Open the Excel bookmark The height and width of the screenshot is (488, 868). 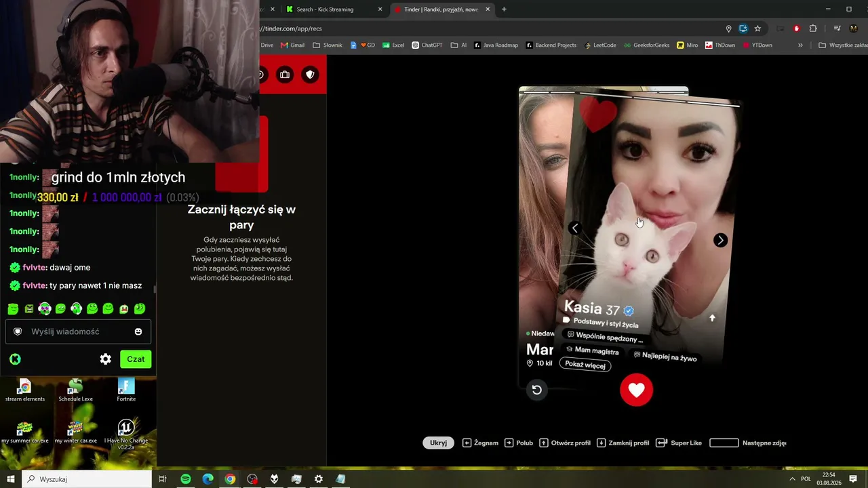(393, 45)
